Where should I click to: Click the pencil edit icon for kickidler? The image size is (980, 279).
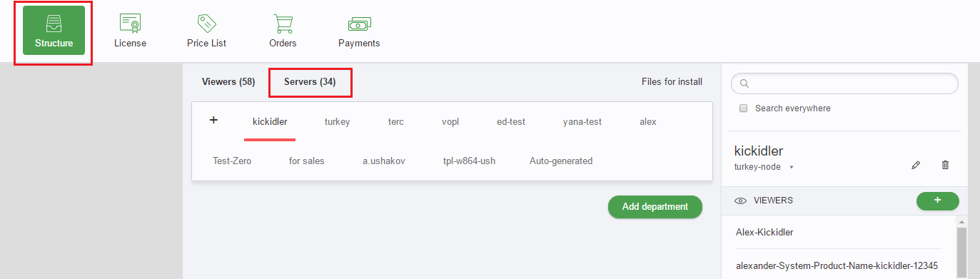(916, 165)
